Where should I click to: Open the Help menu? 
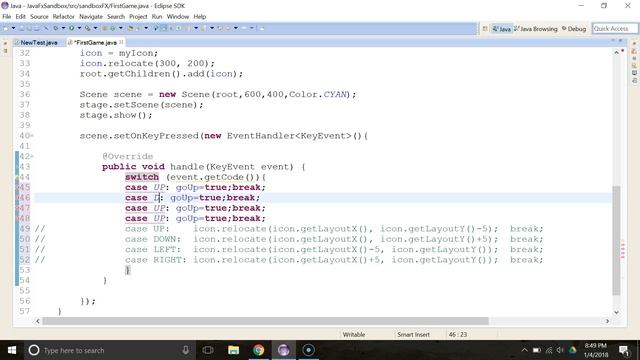pyautogui.click(x=200, y=17)
